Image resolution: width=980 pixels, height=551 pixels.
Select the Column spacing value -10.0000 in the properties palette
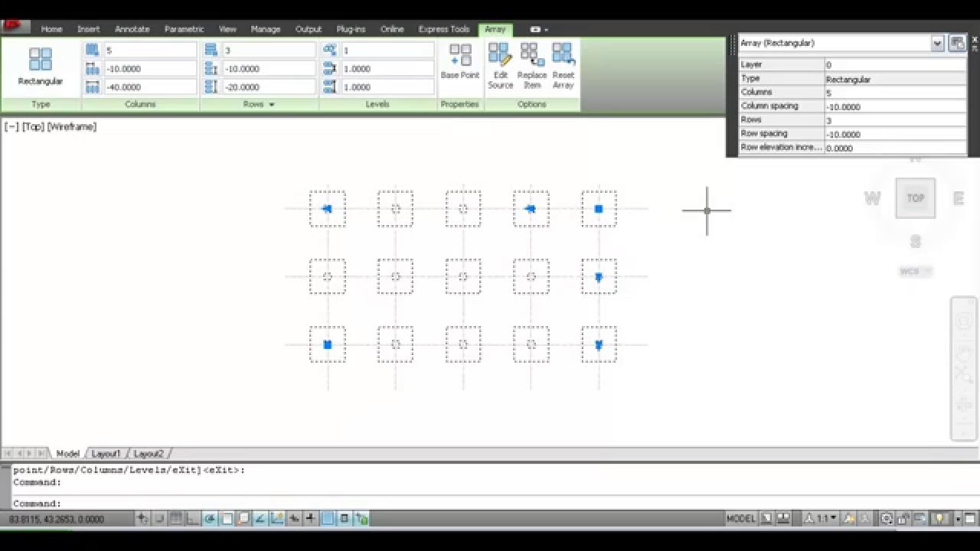(x=895, y=106)
